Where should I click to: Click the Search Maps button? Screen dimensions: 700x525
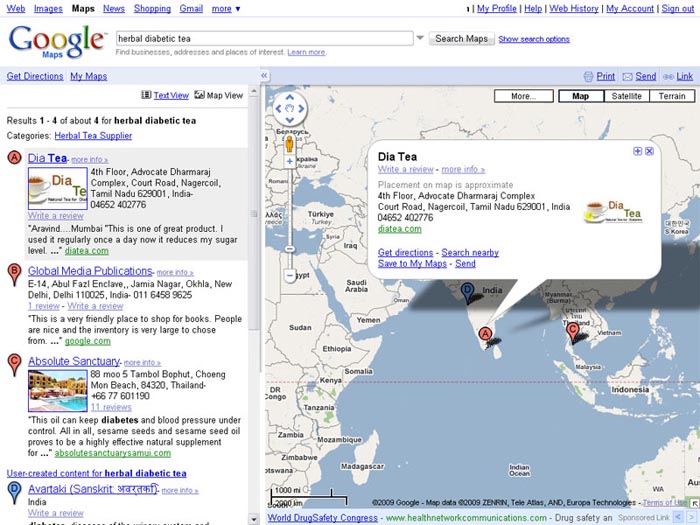[x=462, y=38]
